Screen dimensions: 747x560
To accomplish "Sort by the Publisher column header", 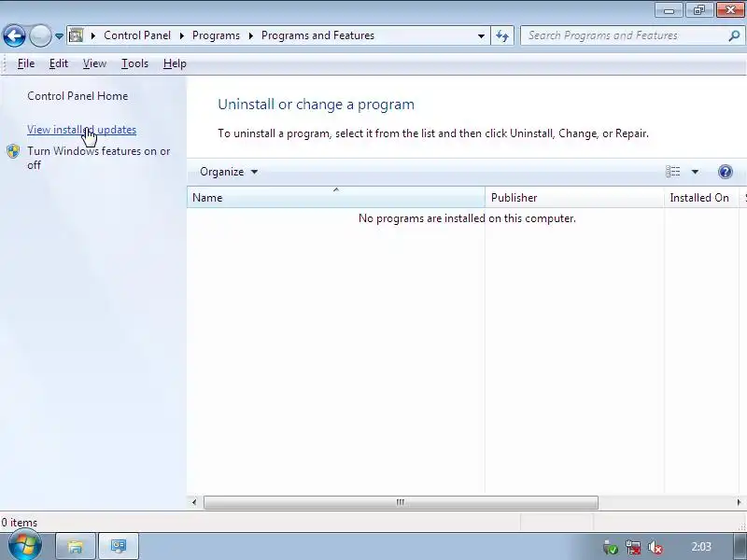I will click(574, 198).
